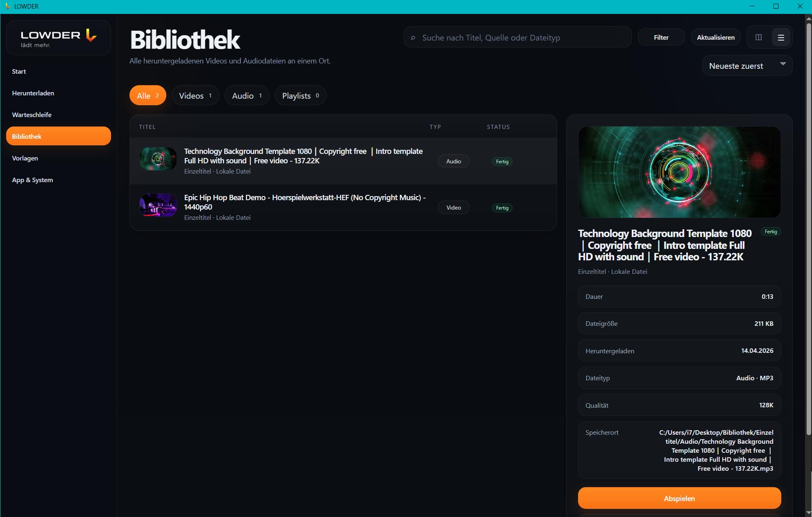This screenshot has width=812, height=517.
Task: Minimize the LOWDER window
Action: point(752,6)
